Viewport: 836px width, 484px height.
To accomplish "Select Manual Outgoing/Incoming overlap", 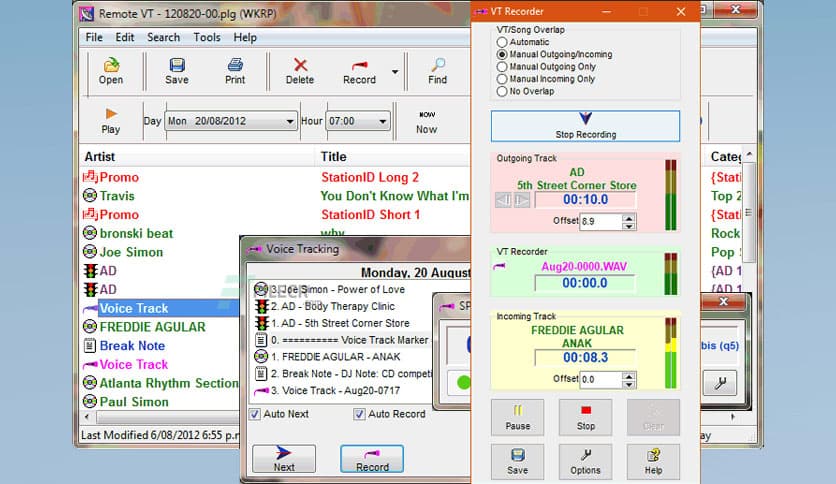I will coord(502,54).
